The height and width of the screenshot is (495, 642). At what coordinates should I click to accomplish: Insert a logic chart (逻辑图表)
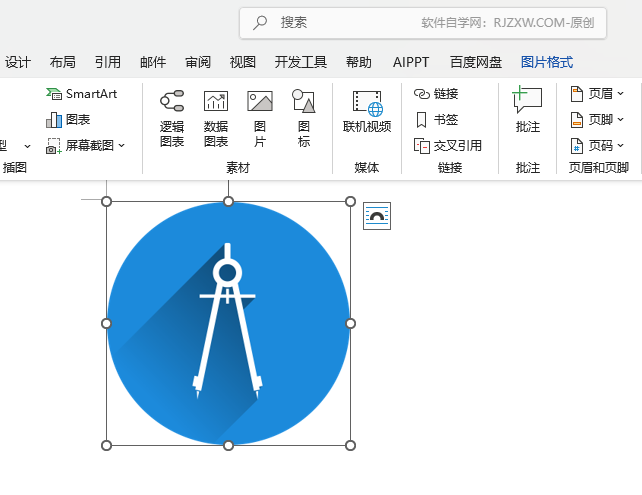click(x=172, y=119)
